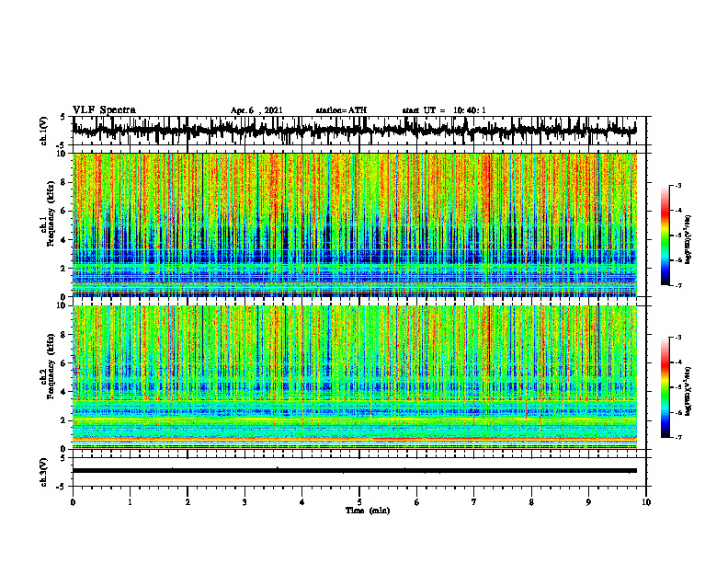This screenshot has height=563, width=728.
Task: Click time axis tick label "5"
Action: pos(359,502)
